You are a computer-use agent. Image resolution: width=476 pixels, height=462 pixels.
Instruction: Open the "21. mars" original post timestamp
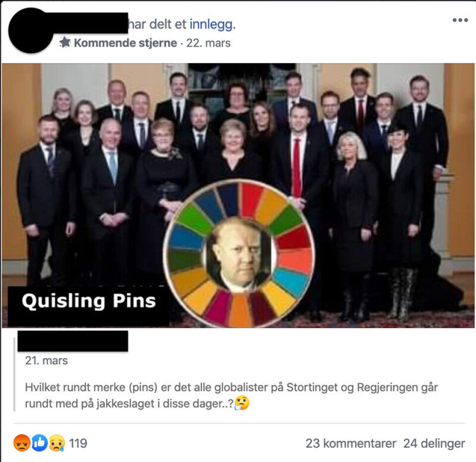[x=47, y=360]
